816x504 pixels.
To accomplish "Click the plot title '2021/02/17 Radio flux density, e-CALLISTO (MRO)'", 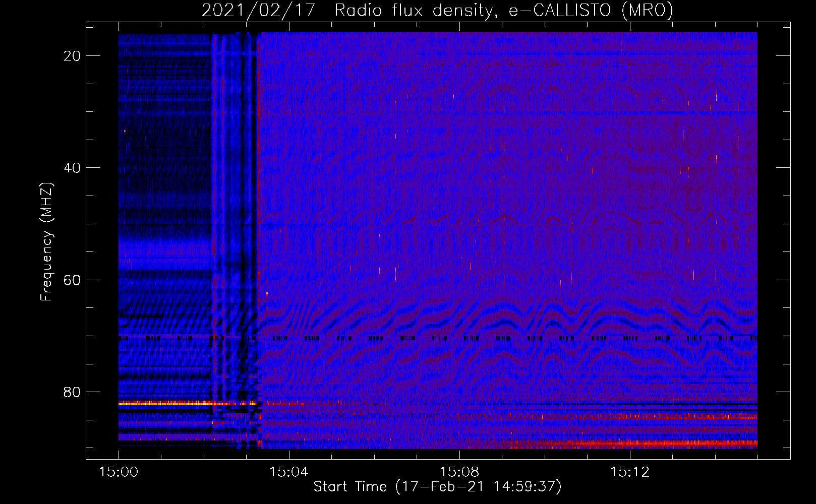I will (x=437, y=10).
